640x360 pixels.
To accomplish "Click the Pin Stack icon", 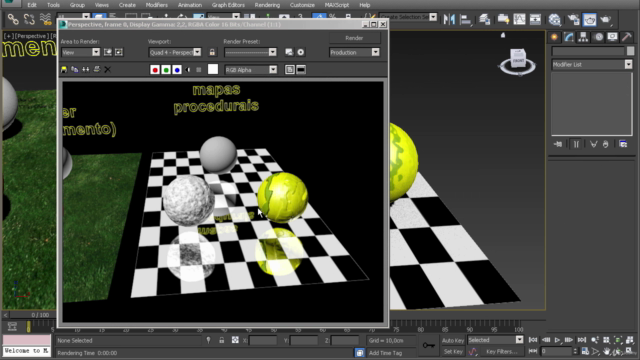I will pyautogui.click(x=558, y=144).
